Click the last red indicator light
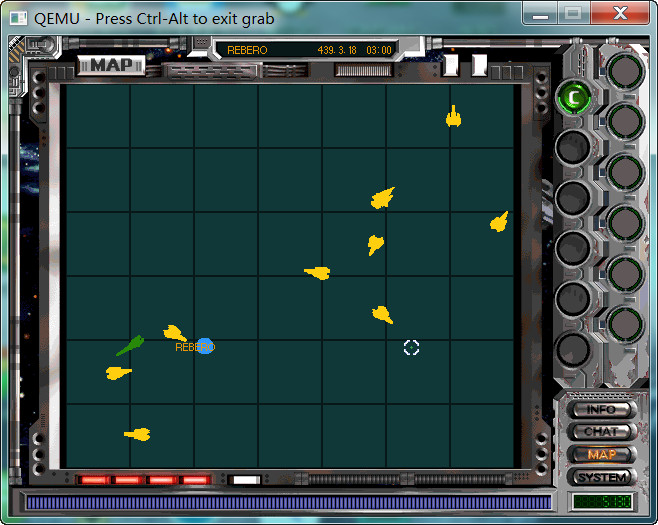The width and height of the screenshot is (658, 525). (194, 480)
